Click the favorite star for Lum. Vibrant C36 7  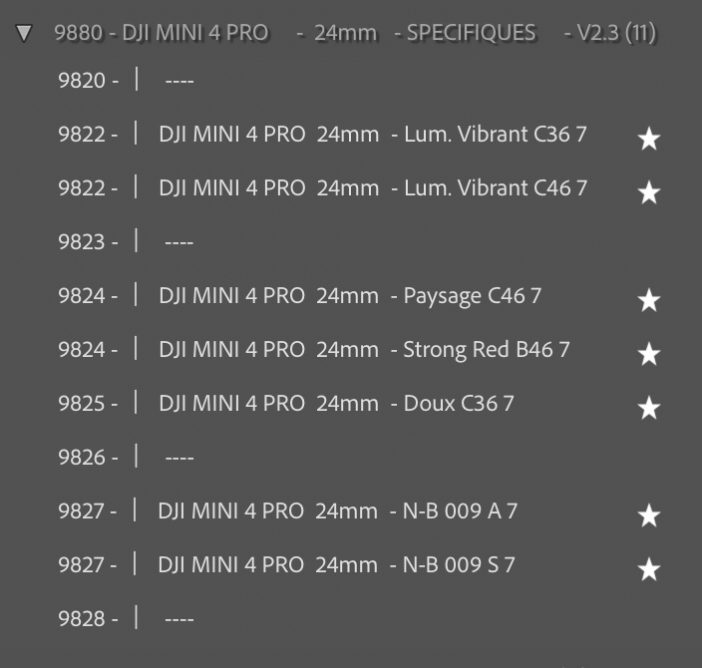click(649, 139)
